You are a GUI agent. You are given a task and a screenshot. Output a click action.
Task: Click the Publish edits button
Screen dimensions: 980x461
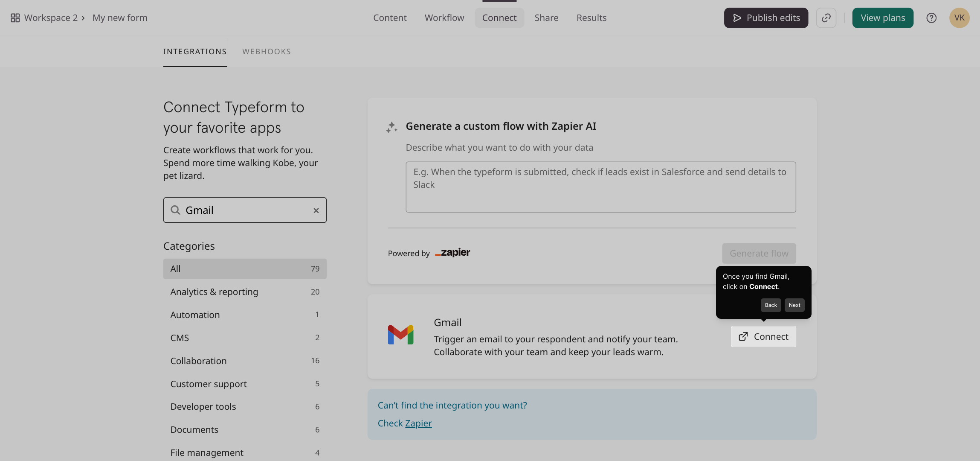[766, 18]
